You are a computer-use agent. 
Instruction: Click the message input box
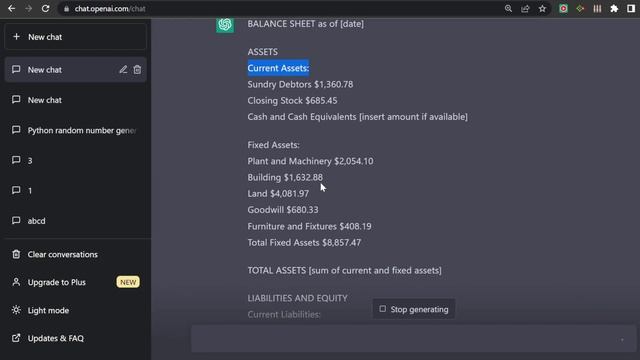pos(413,339)
